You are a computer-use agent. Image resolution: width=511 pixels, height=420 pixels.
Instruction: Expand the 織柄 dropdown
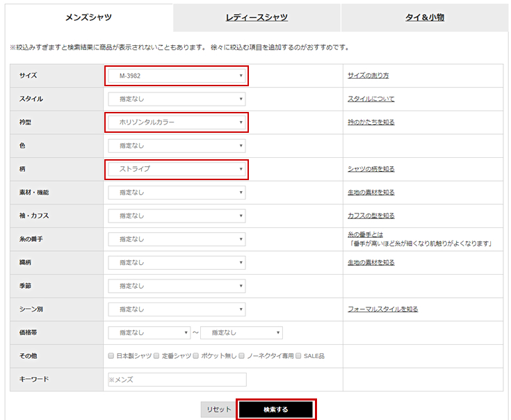click(x=177, y=263)
